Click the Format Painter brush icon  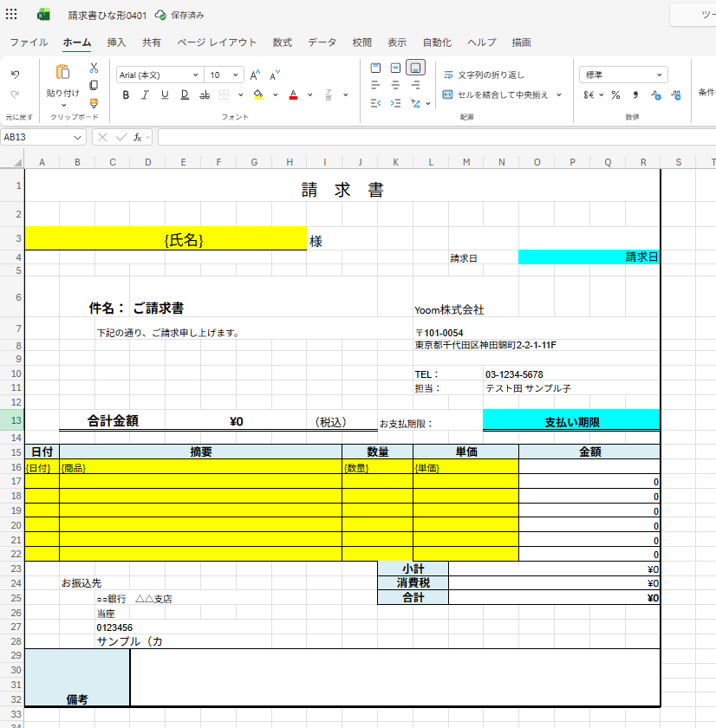point(94,102)
